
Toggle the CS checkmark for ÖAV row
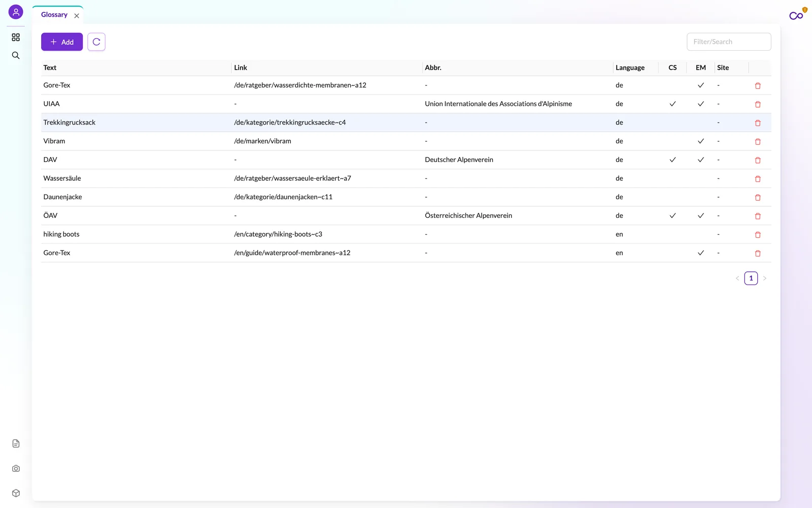click(x=672, y=215)
